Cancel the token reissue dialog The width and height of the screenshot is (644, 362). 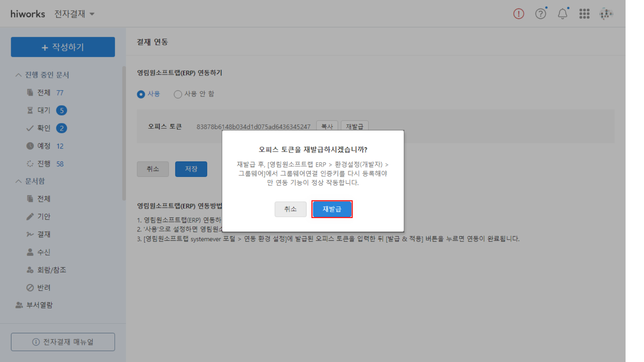(290, 209)
